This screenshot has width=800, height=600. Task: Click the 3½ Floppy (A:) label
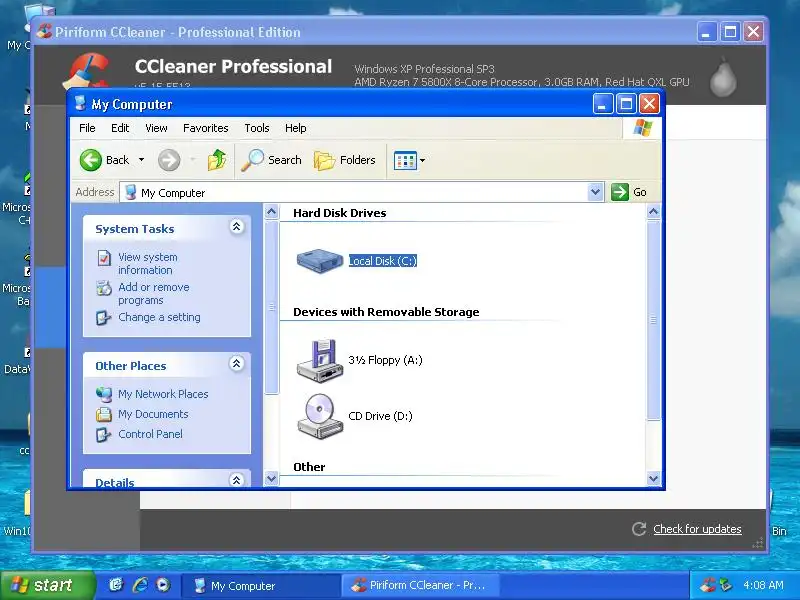[x=385, y=360]
